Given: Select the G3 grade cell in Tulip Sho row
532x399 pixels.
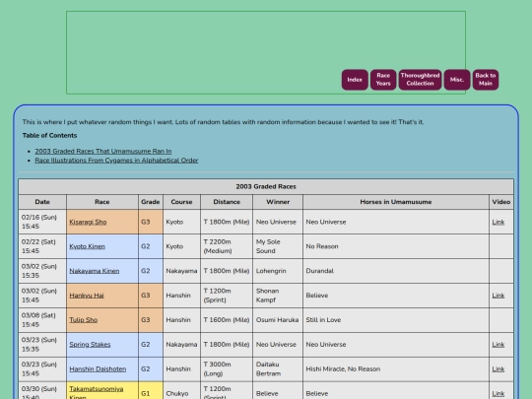Looking at the screenshot, I should 151,319.
